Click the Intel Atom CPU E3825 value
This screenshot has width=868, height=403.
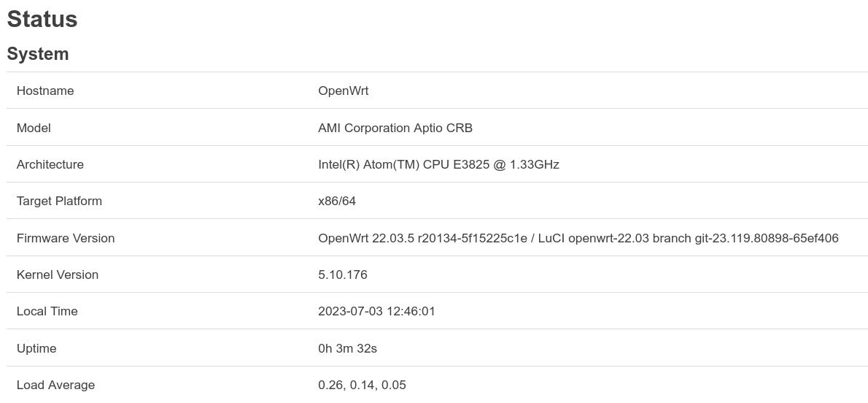pos(438,164)
